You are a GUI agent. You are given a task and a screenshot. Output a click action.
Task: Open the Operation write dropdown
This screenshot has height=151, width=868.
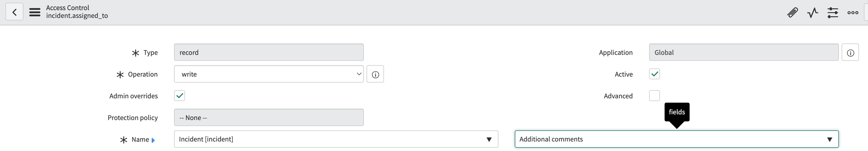(269, 74)
